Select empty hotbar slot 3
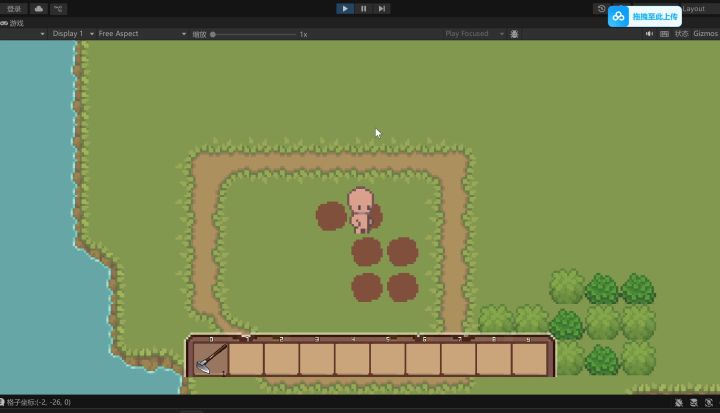Image resolution: width=720 pixels, height=413 pixels. tap(317, 359)
